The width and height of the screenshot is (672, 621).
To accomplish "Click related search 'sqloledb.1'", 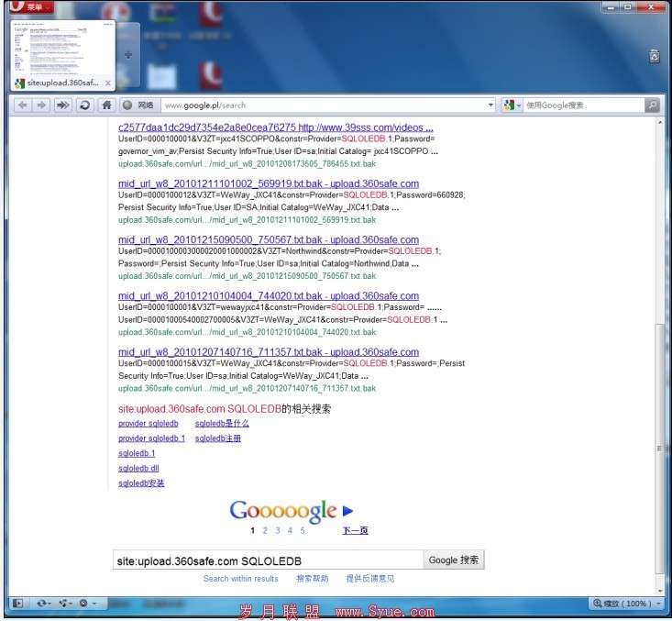I will click(x=137, y=453).
